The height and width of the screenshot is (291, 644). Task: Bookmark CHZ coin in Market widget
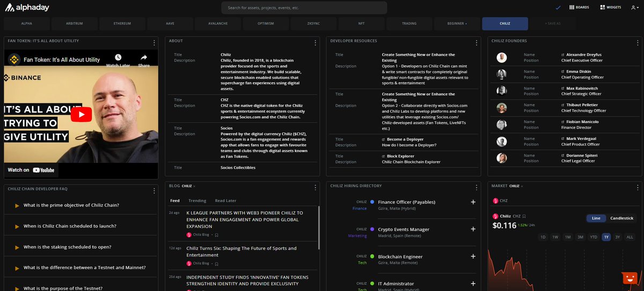[x=524, y=216]
